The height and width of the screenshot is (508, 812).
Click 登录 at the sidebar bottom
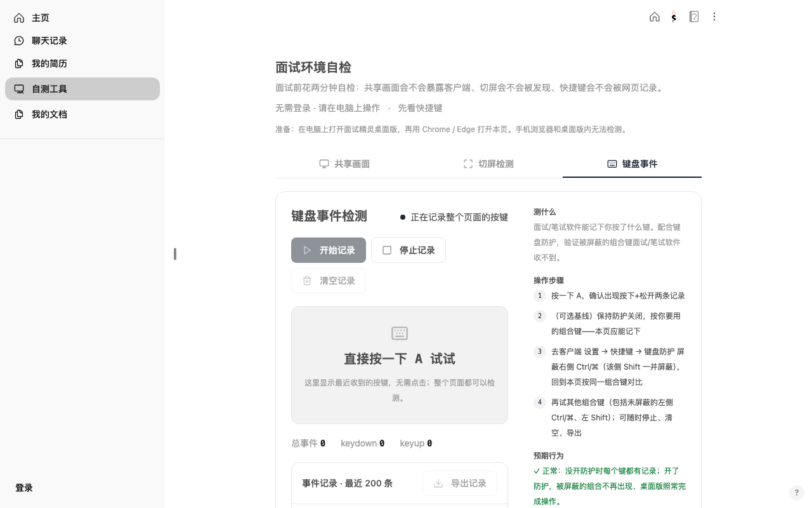(24, 488)
